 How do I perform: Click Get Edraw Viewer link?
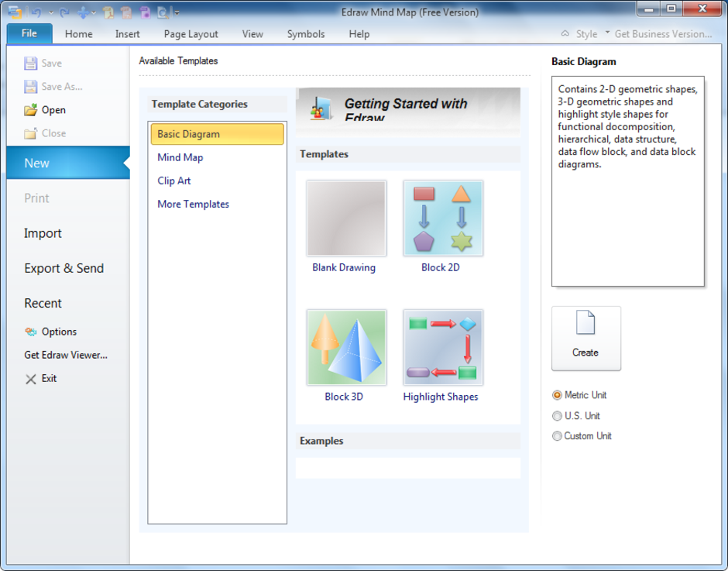pyautogui.click(x=66, y=355)
